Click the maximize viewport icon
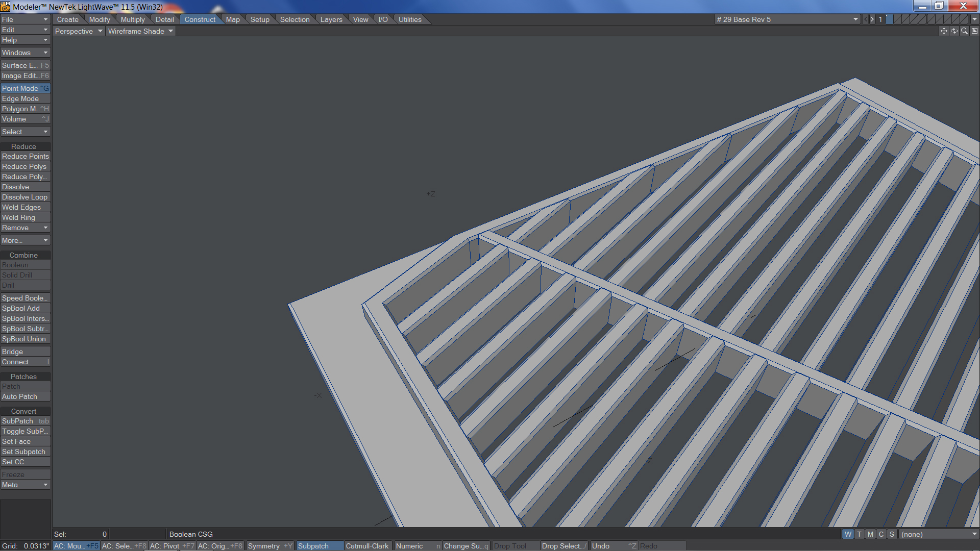Image resolution: width=980 pixels, height=551 pixels. (974, 31)
